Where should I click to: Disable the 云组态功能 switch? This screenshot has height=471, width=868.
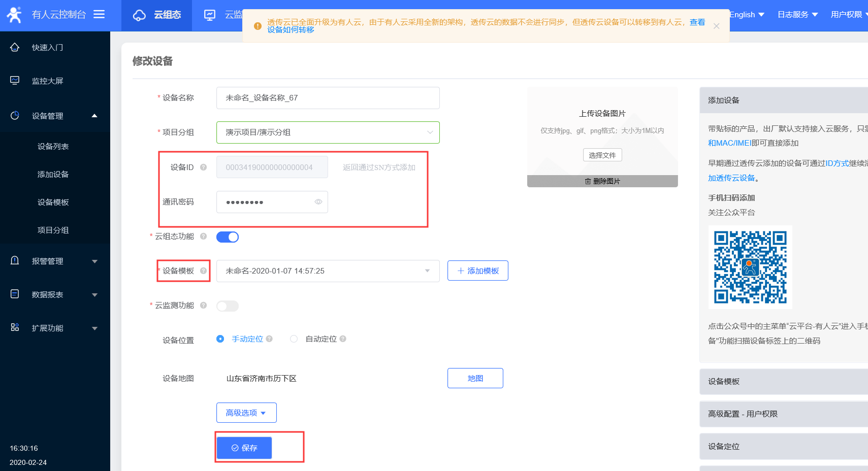[x=228, y=237]
